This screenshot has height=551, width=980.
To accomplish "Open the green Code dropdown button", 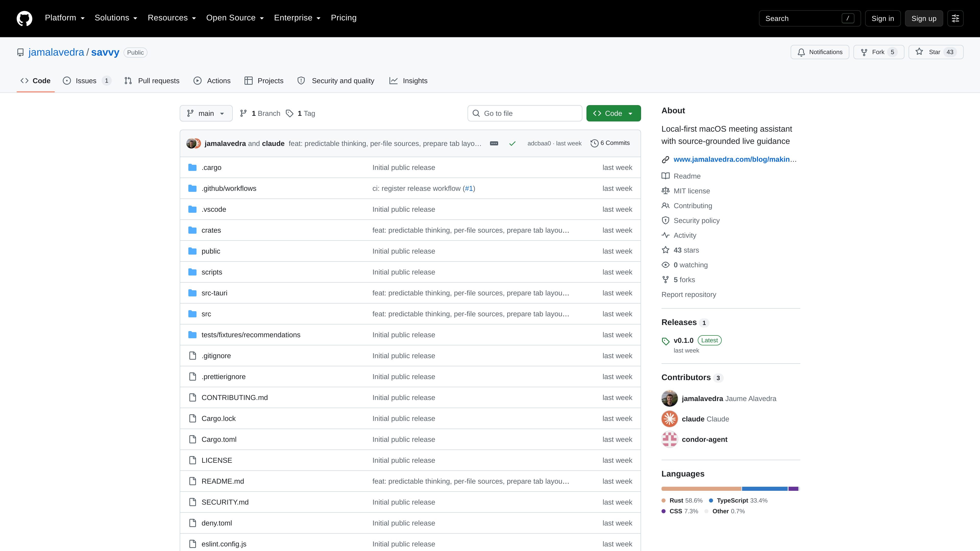I will click(613, 113).
